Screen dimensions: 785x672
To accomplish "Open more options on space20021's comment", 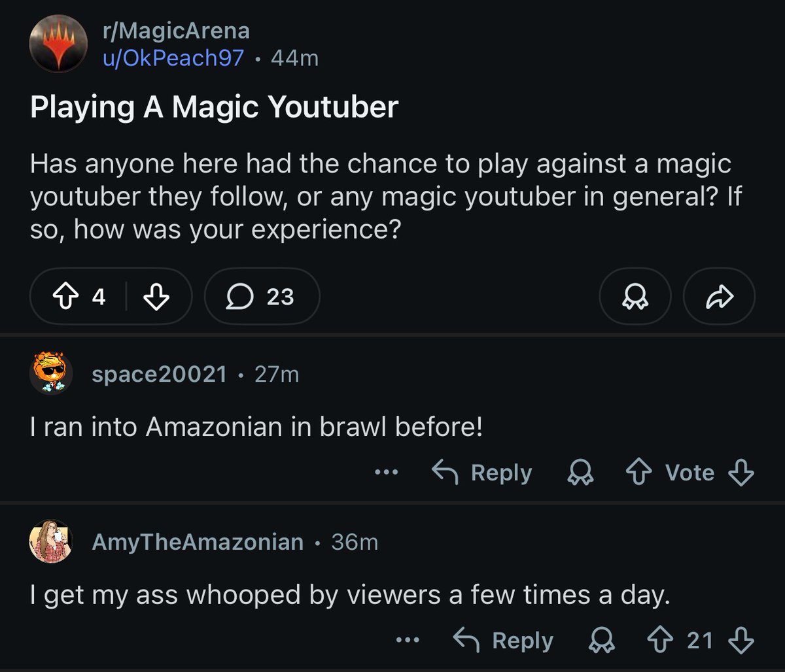I will [x=386, y=472].
